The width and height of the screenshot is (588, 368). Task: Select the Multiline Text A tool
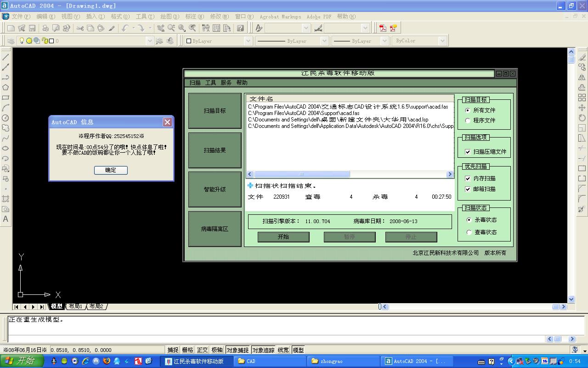pyautogui.click(x=6, y=219)
